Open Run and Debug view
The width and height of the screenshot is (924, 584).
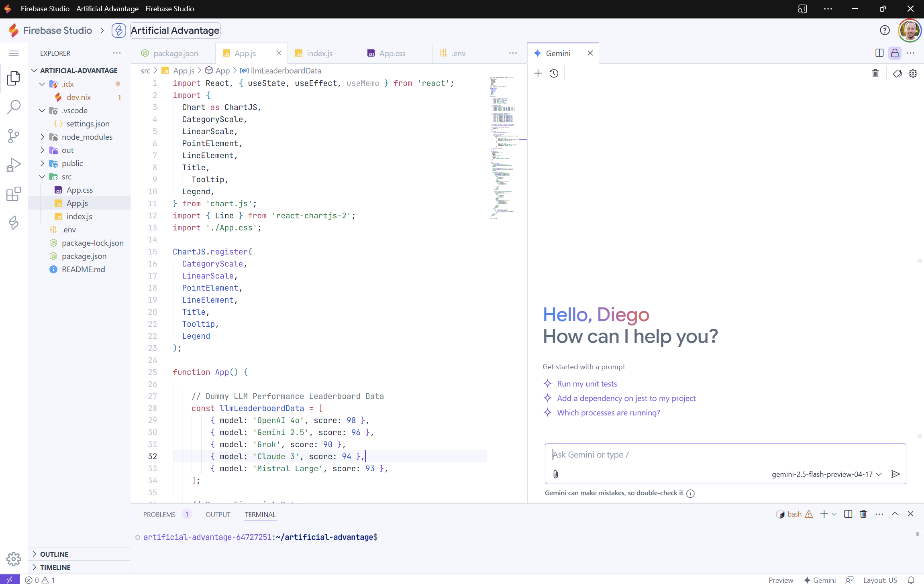(14, 165)
